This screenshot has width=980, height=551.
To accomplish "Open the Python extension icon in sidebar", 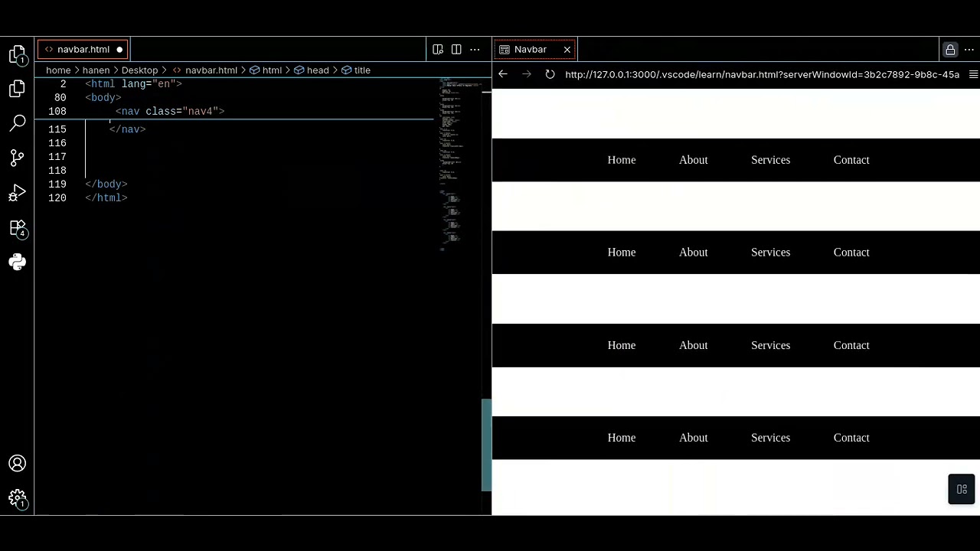I will point(17,262).
